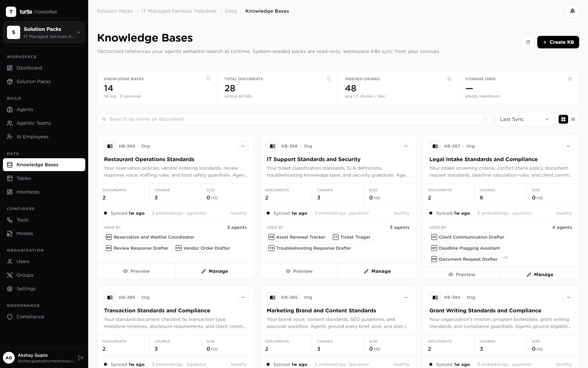Open Models in the sidebar
Screen dimensions: 588x368
[x=44, y=234]
